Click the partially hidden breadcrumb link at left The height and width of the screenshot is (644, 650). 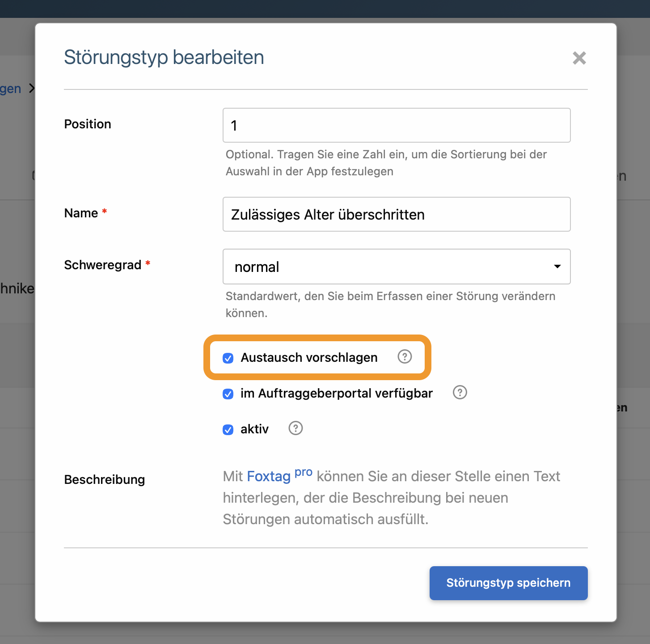pos(11,89)
